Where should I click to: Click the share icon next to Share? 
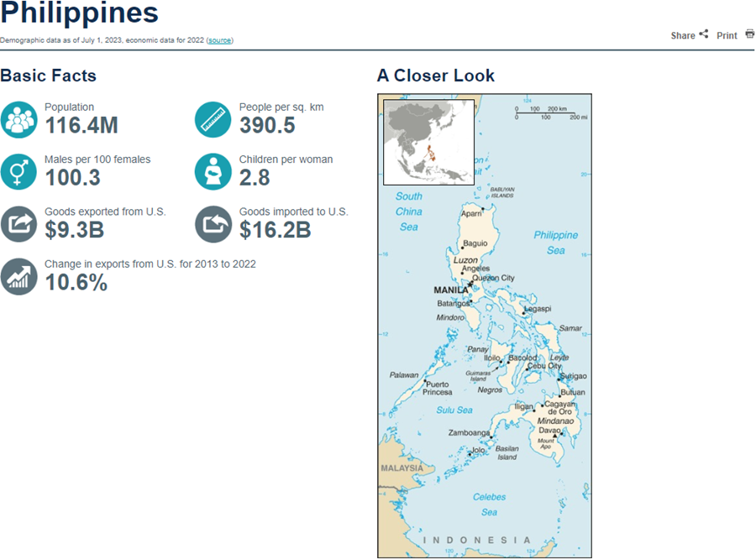704,34
